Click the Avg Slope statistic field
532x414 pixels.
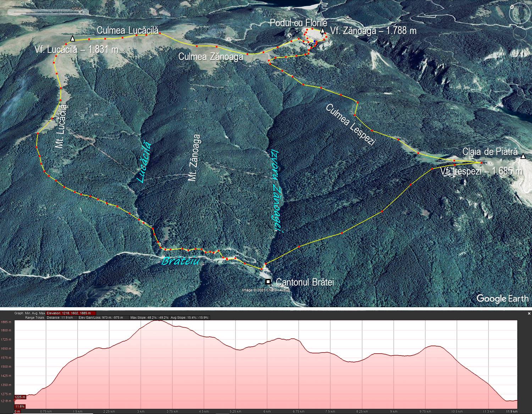tap(190, 318)
